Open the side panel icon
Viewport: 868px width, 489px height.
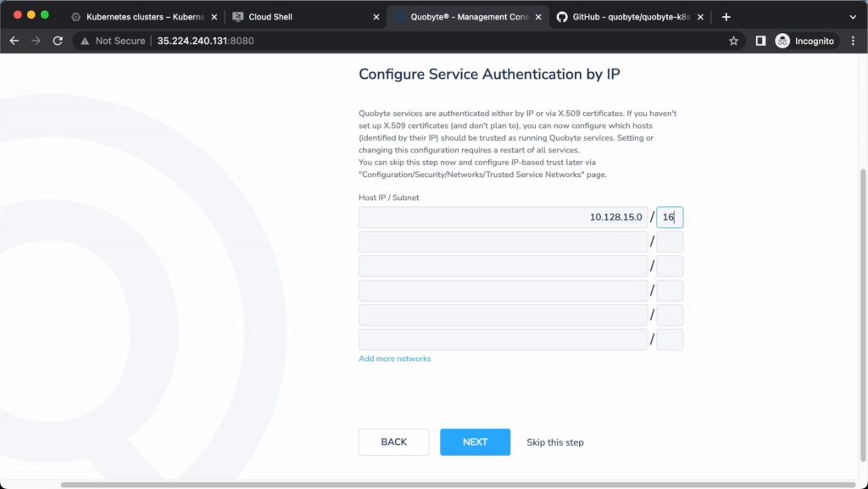click(760, 41)
